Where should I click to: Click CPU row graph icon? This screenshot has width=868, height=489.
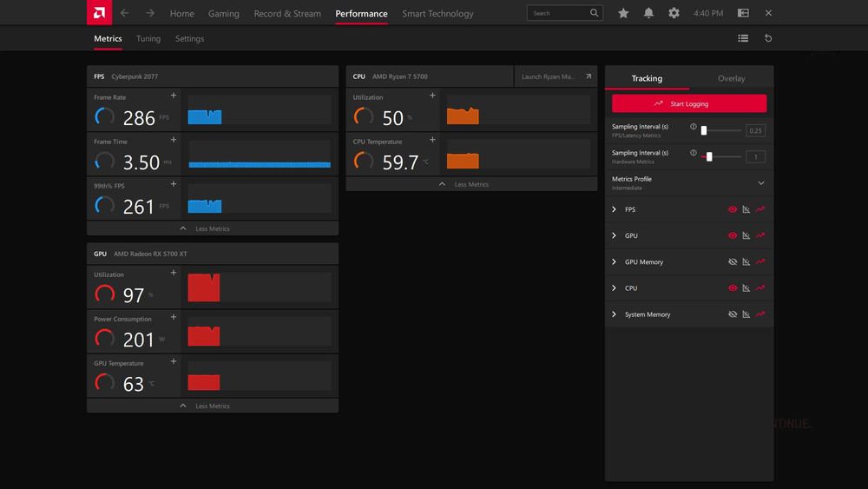click(746, 288)
